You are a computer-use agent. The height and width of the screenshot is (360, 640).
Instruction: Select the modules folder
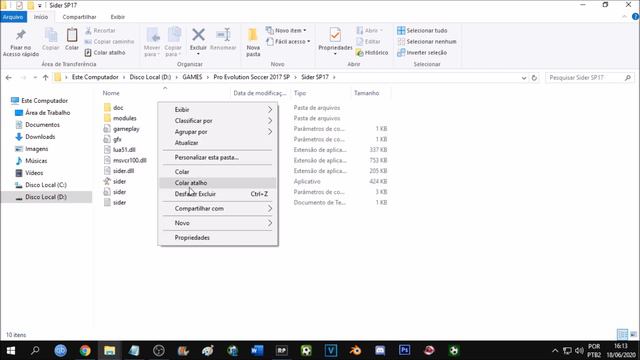(124, 118)
